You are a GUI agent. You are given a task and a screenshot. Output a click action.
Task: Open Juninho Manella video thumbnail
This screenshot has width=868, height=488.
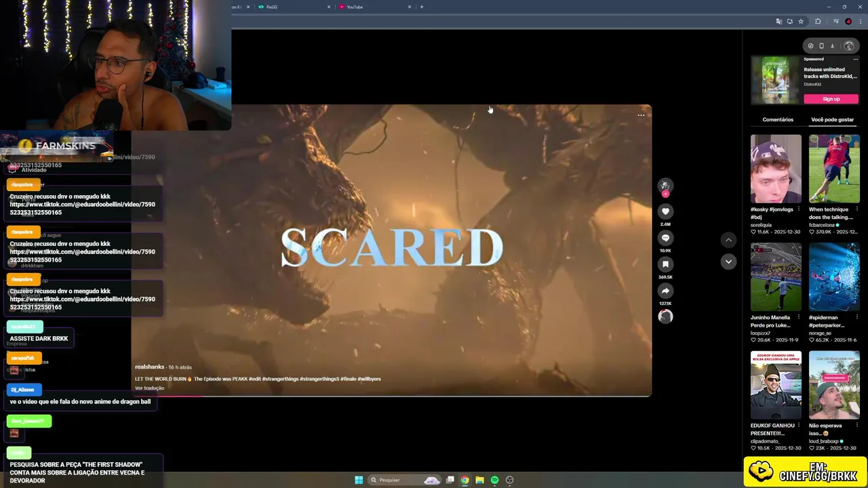pos(776,277)
